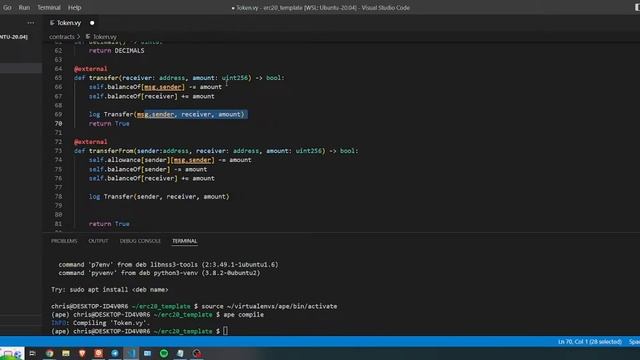Screen dimensions: 640x360
Task: Click the transferFrom function name on line 73
Action: [111, 151]
